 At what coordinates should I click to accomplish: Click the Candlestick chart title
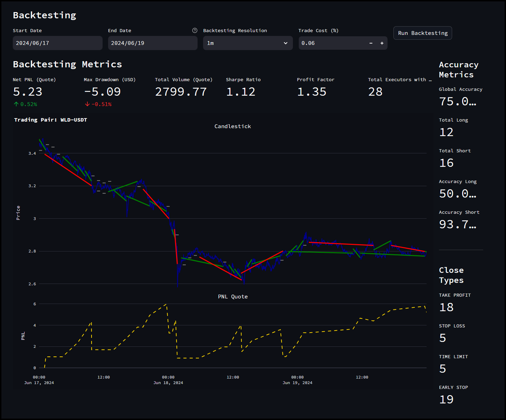[x=232, y=126]
